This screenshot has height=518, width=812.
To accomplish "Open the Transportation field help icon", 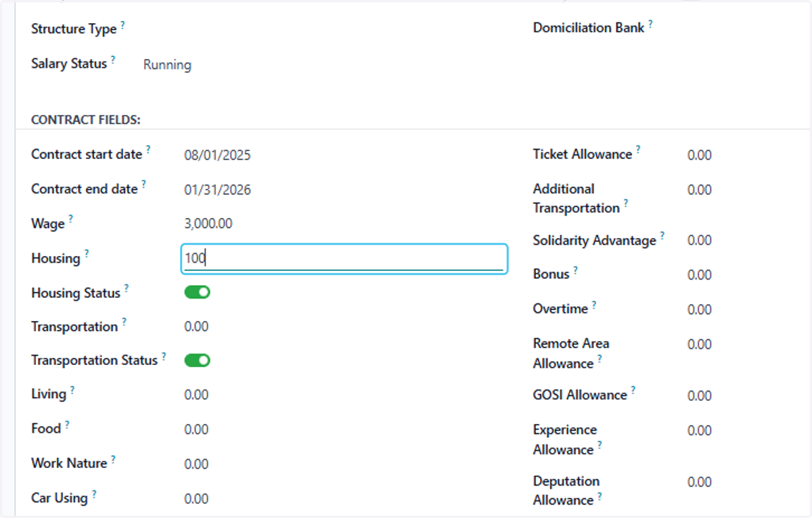I will pyautogui.click(x=124, y=322).
